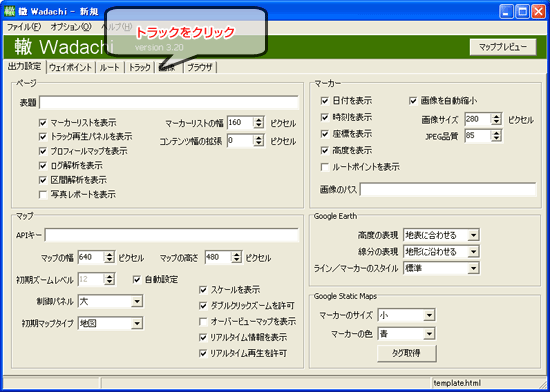The height and width of the screenshot is (392, 550).
Task: Open the オプション(O) menu
Action: click(71, 27)
